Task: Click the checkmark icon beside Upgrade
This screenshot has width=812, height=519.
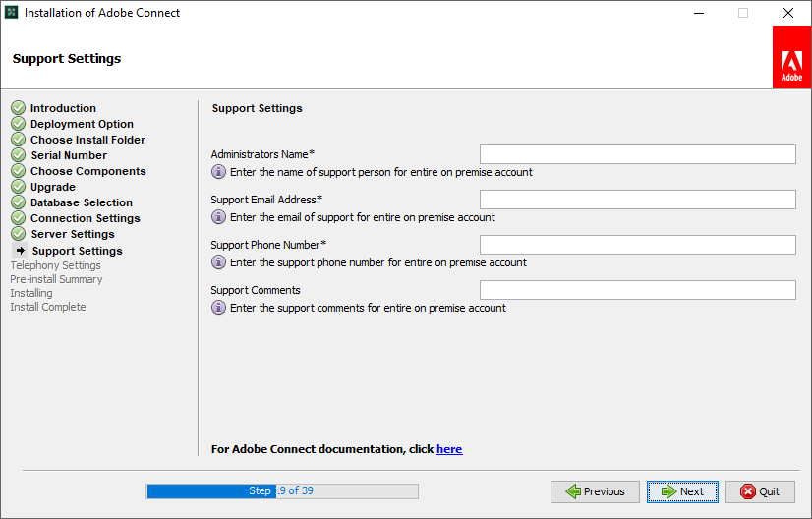Action: [x=18, y=187]
